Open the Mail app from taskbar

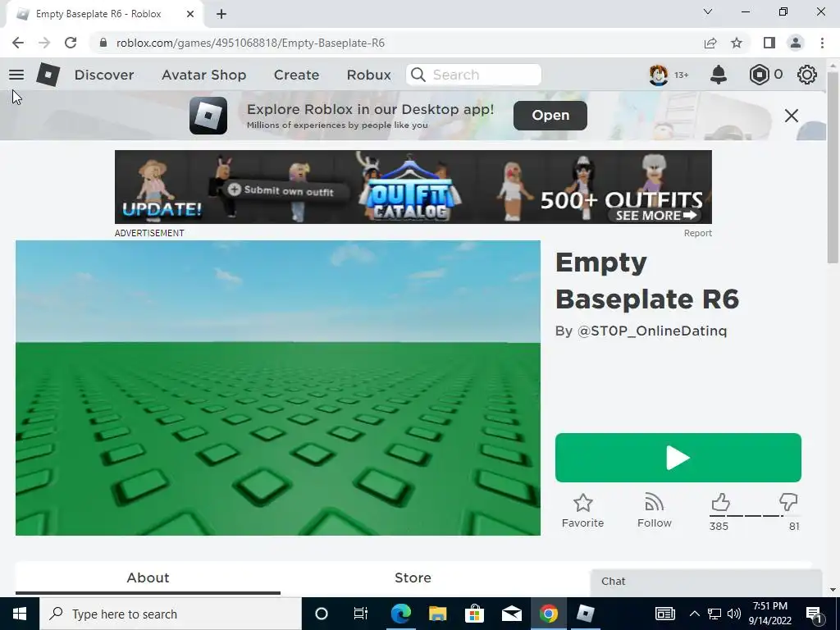(512, 614)
